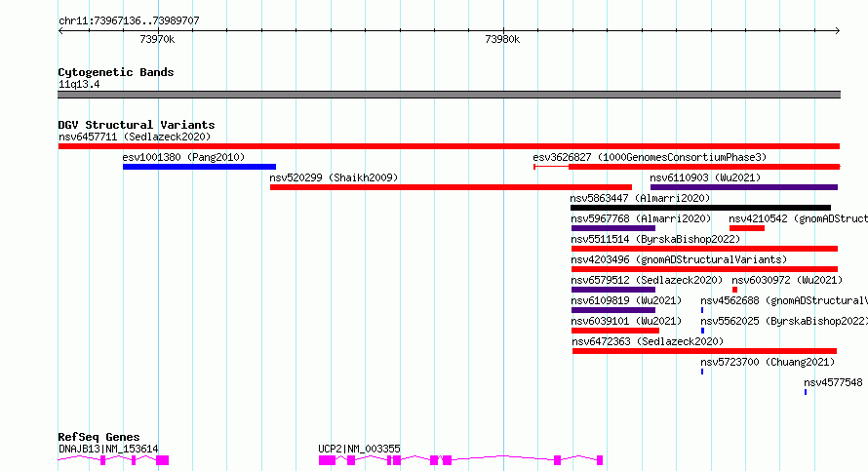This screenshot has height=471, width=868.
Task: Click nsv6579512 (Sedlazeck2020) label
Action: [x=648, y=280]
